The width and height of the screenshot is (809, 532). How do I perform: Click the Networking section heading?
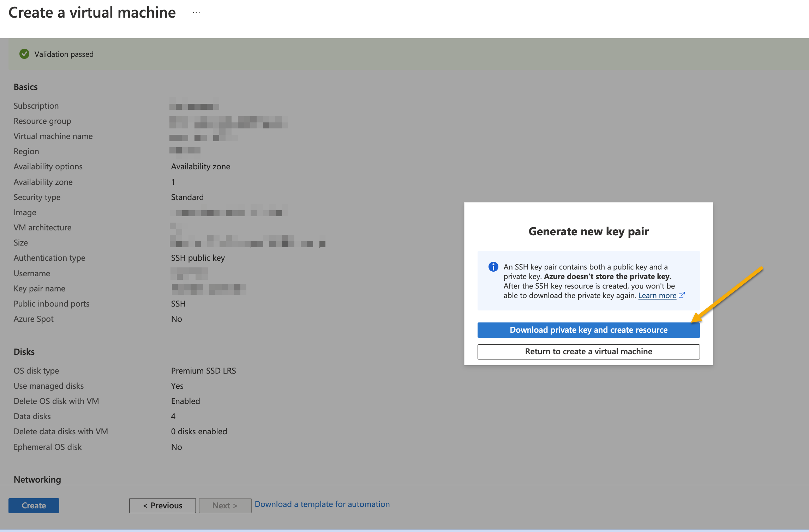click(x=37, y=479)
